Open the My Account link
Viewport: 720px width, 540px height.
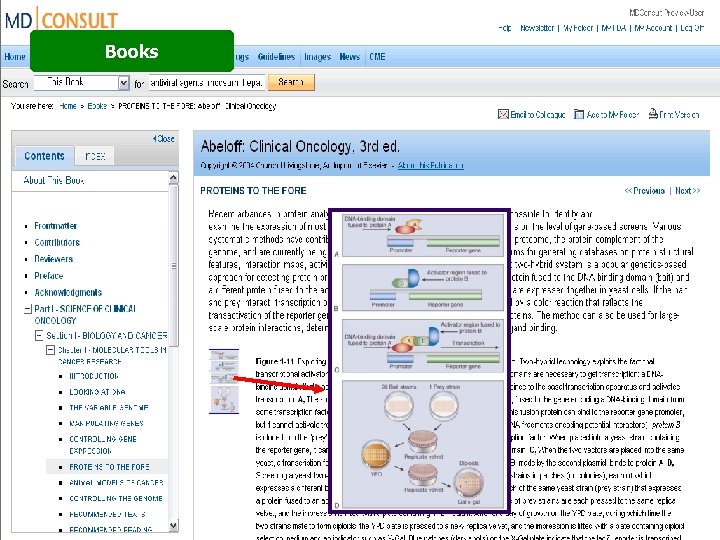pos(653,28)
